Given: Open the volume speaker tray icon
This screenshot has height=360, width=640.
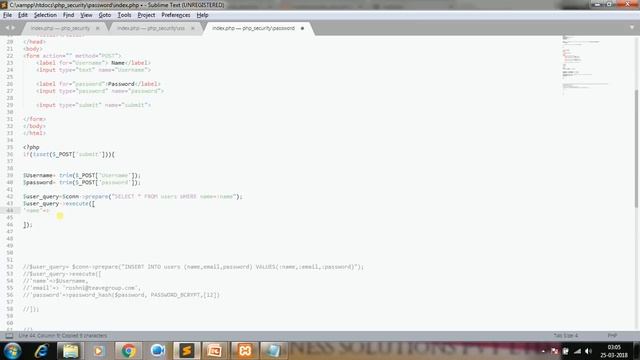Looking at the screenshot, I should point(588,351).
